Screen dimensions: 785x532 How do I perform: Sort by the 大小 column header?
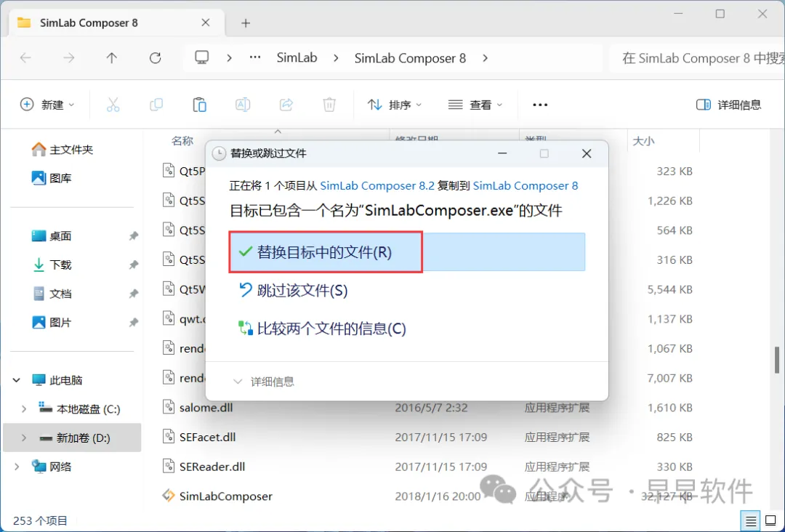[x=643, y=141]
